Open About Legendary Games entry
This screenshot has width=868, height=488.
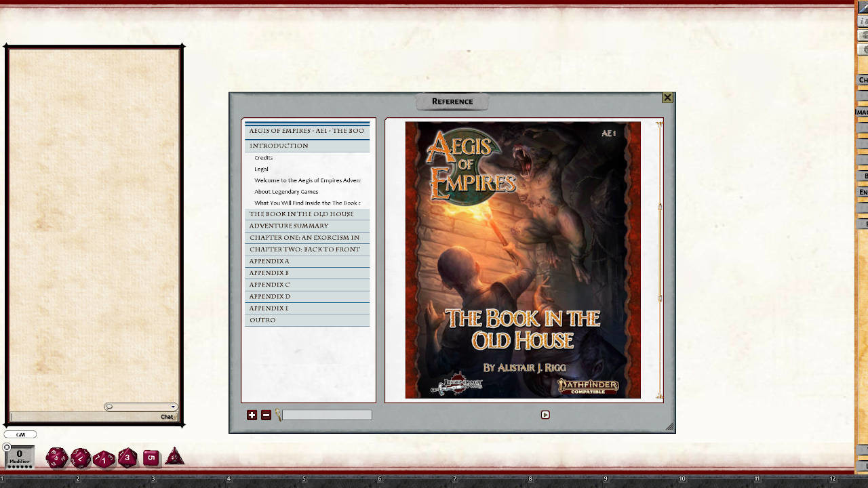pyautogui.click(x=286, y=192)
